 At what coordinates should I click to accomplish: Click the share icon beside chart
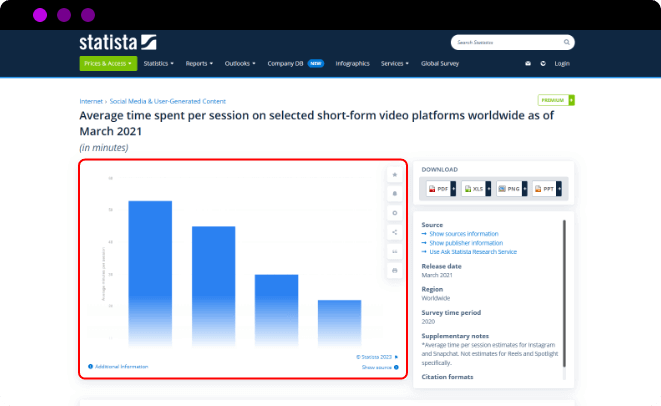coord(395,232)
